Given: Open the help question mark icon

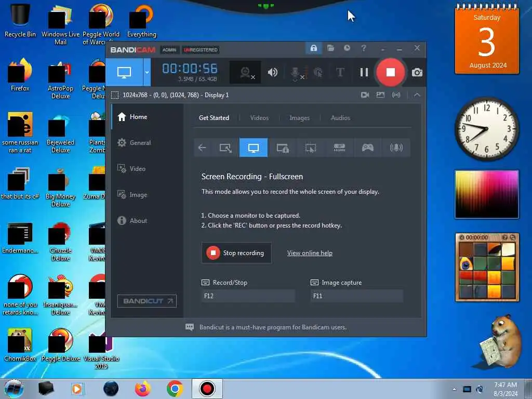Looking at the screenshot, I should [364, 48].
